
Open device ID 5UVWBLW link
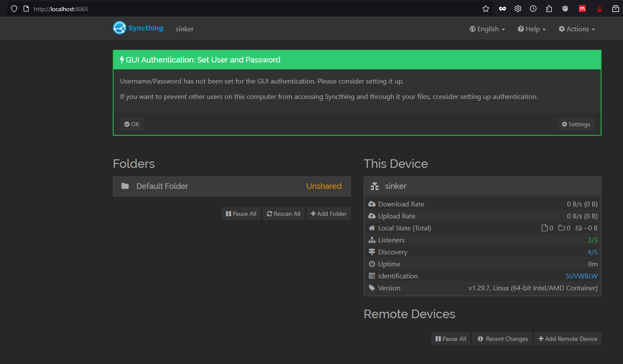click(x=581, y=276)
